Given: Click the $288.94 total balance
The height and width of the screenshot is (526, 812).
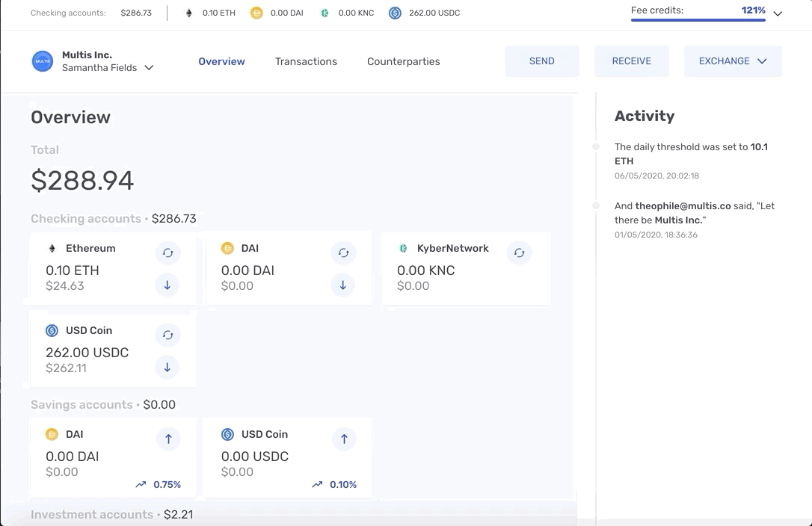Looking at the screenshot, I should (82, 181).
